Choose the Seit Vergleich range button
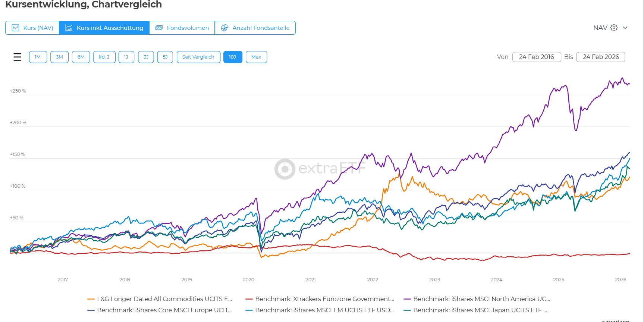 [x=198, y=57]
